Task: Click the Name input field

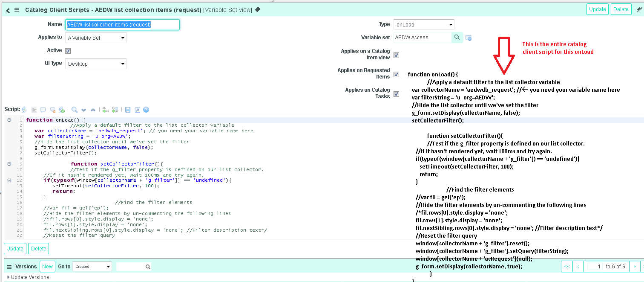Action: coord(123,25)
